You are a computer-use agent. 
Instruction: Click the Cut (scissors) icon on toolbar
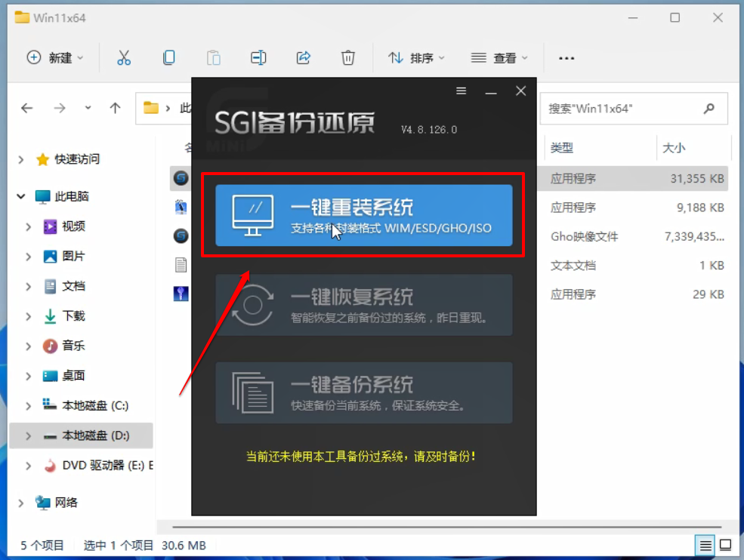pos(125,57)
